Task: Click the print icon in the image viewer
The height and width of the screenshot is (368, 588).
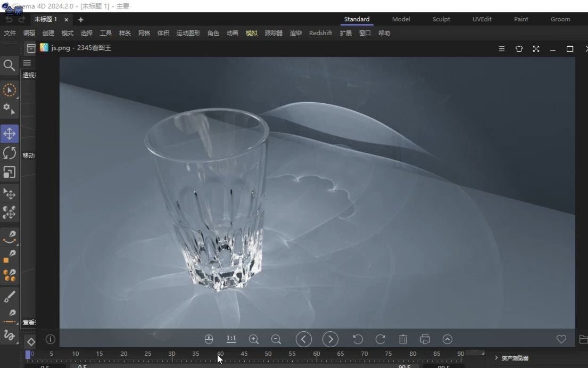Action: (425, 339)
